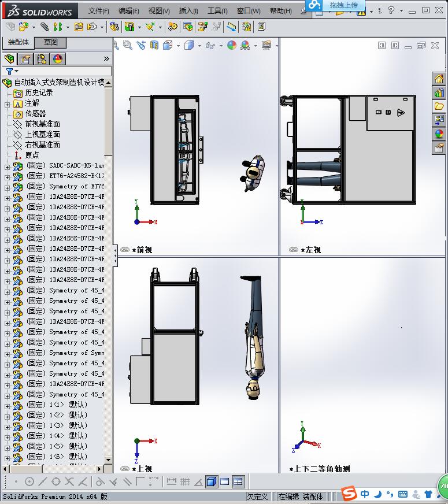Viewport: 448px width, 504px height.
Task: Toggle Sogou punctuation mode button
Action: click(390, 494)
